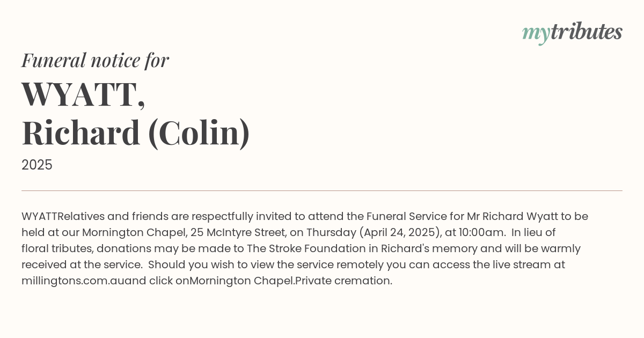Image resolution: width=644 pixels, height=338 pixels.
Task: Click the 'my' part of the logo
Action: coord(536,34)
